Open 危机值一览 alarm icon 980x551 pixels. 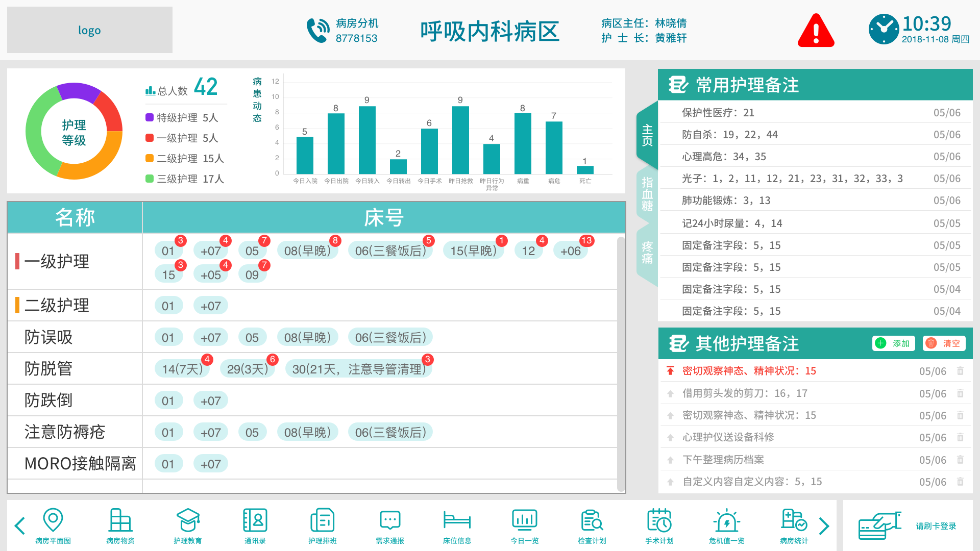click(727, 520)
